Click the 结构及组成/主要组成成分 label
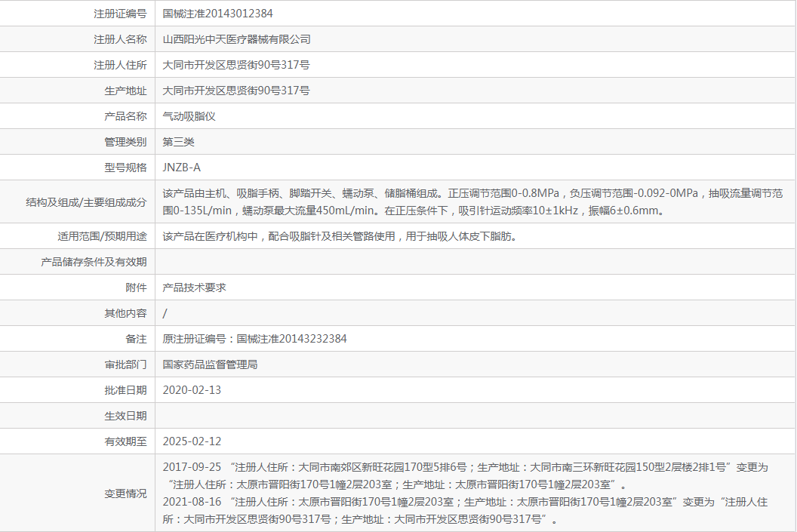The image size is (797, 532). click(86, 202)
